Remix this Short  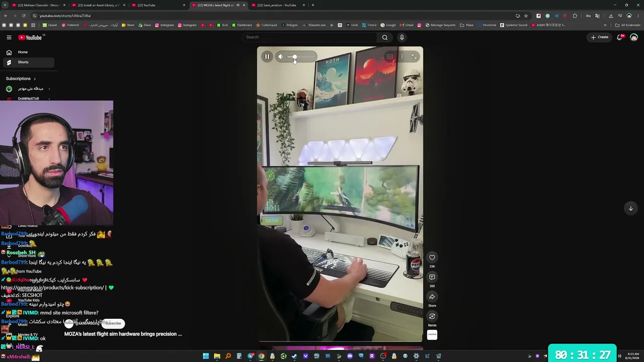pyautogui.click(x=432, y=316)
